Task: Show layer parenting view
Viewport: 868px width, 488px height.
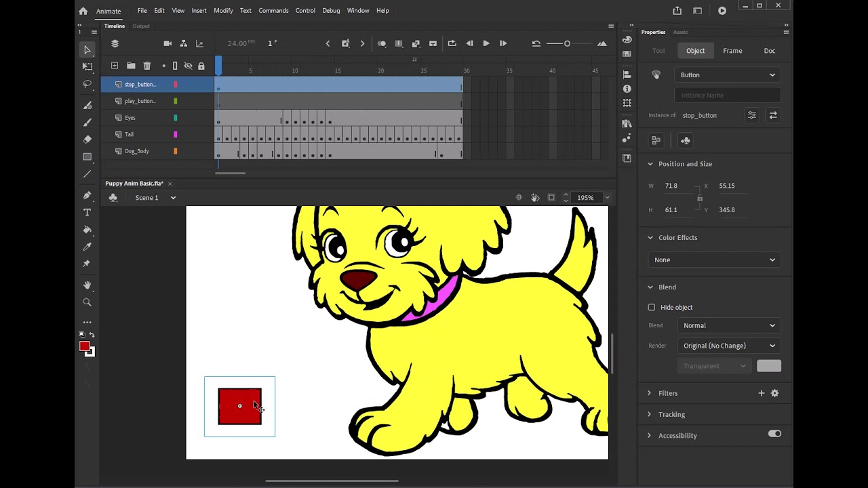Action: click(183, 43)
